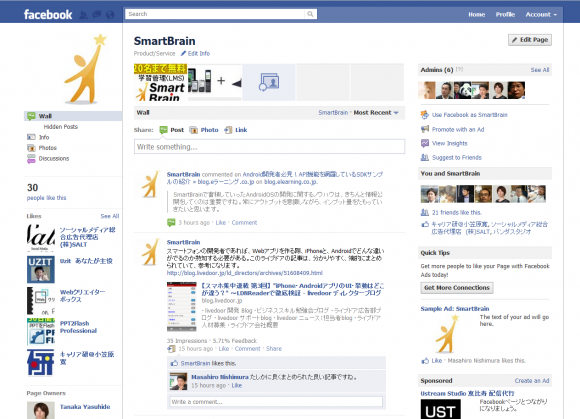Open the Most Recent wall filter dropdown
The image size is (580, 419).
[376, 113]
